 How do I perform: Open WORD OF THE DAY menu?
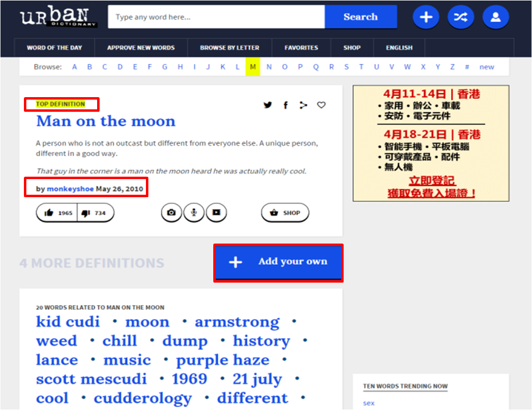54,48
